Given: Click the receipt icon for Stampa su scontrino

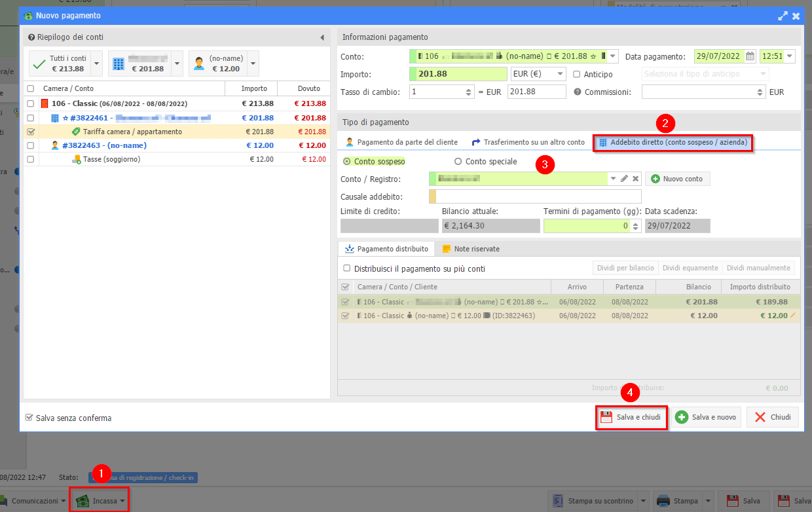Looking at the screenshot, I should 558,501.
